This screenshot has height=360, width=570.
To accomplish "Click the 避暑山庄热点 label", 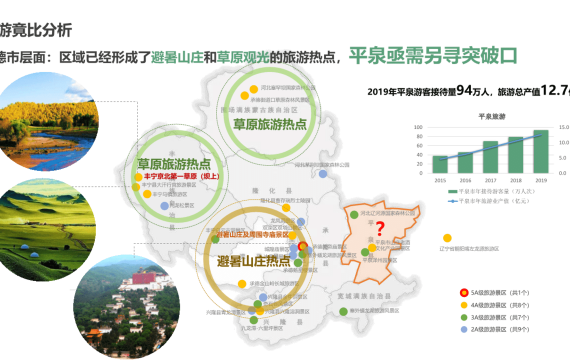I will (x=253, y=261).
